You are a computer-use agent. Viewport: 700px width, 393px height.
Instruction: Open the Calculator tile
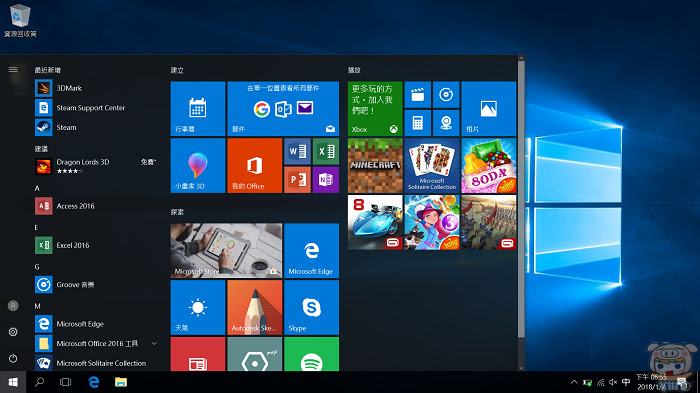[418, 123]
